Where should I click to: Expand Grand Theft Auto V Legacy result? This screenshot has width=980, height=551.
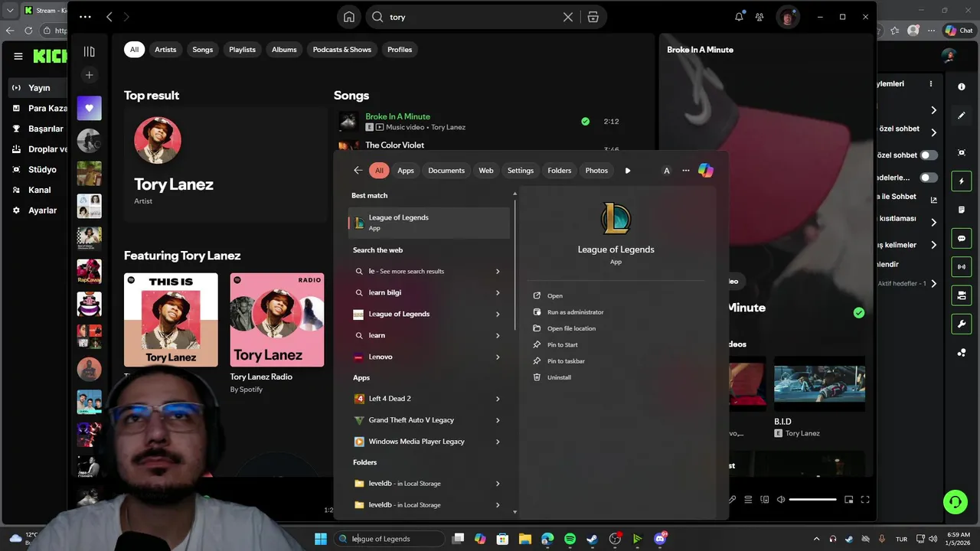(x=498, y=420)
